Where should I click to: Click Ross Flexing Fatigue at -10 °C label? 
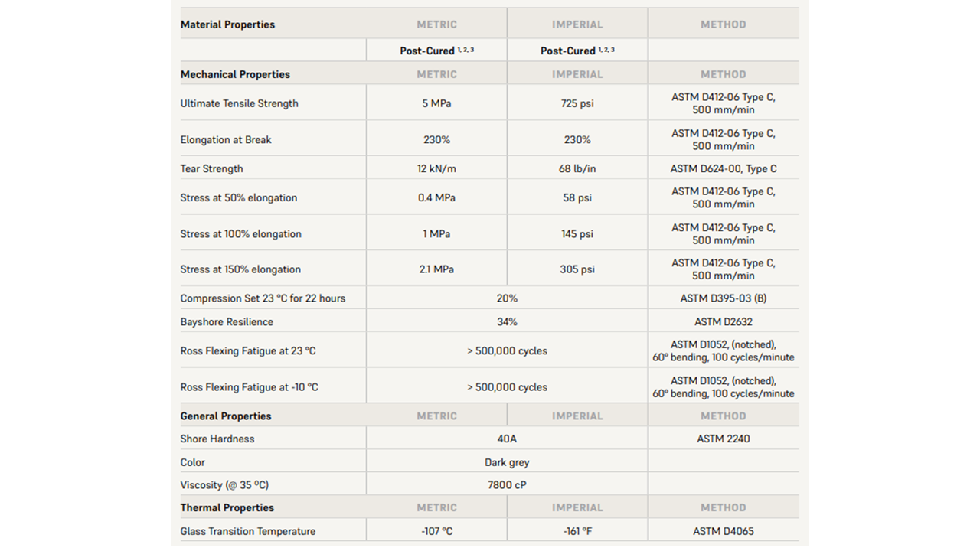tap(249, 387)
